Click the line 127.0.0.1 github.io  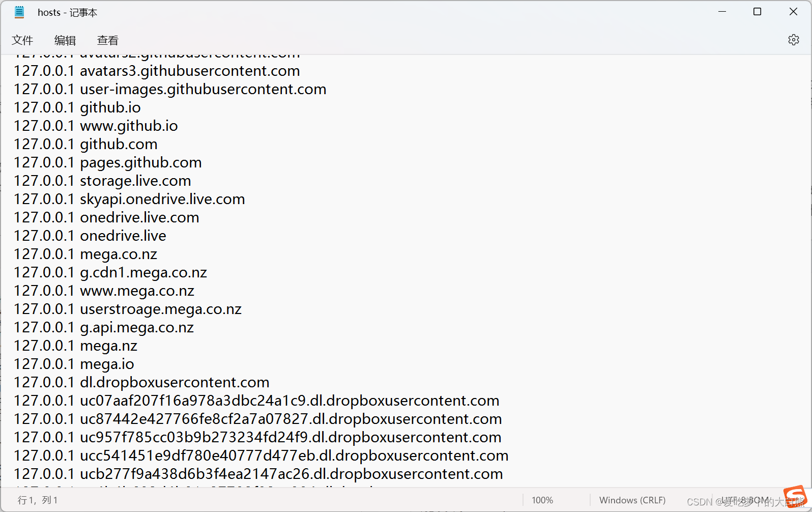[x=77, y=107]
